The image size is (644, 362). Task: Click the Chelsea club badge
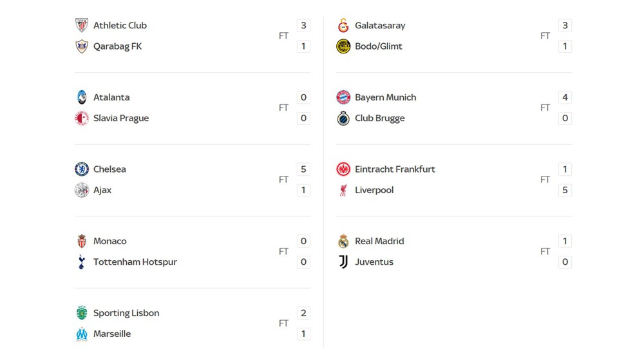point(82,169)
